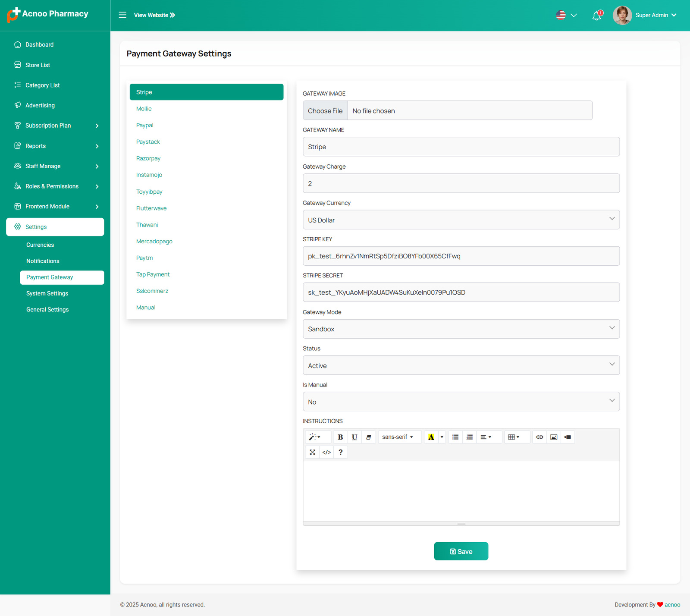Click the eraser remove-font-style icon
This screenshot has width=690, height=616.
[x=369, y=437]
